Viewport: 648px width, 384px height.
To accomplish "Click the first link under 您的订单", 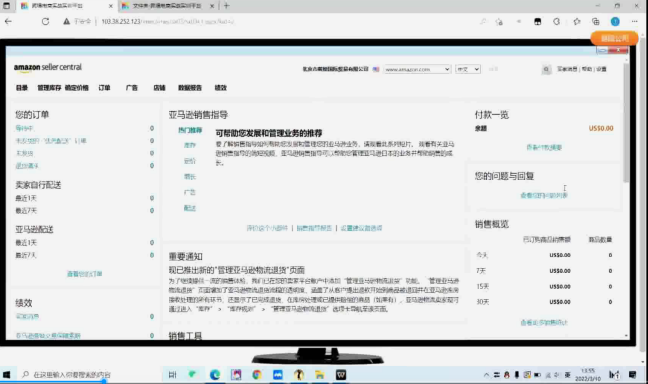I will pos(24,129).
